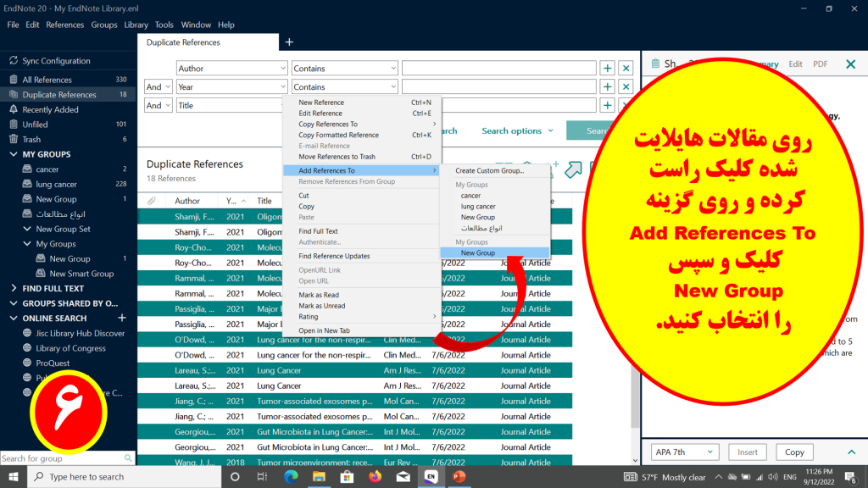Click the magnifier icon in group search box
The image size is (868, 488).
click(128, 458)
